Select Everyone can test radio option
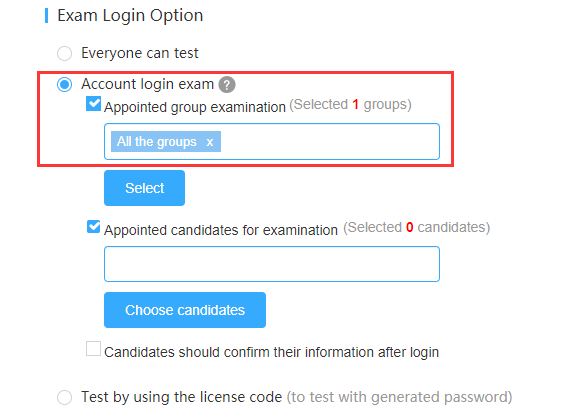The image size is (567, 414). [x=64, y=54]
